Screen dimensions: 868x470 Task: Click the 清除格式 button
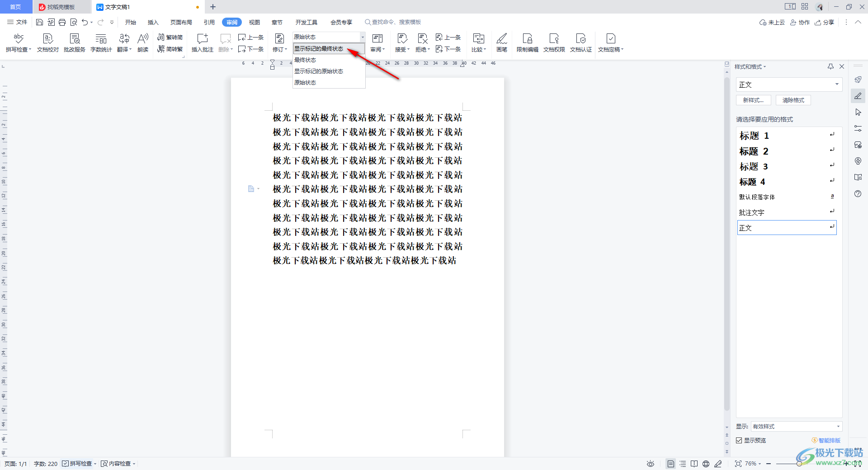[793, 100]
